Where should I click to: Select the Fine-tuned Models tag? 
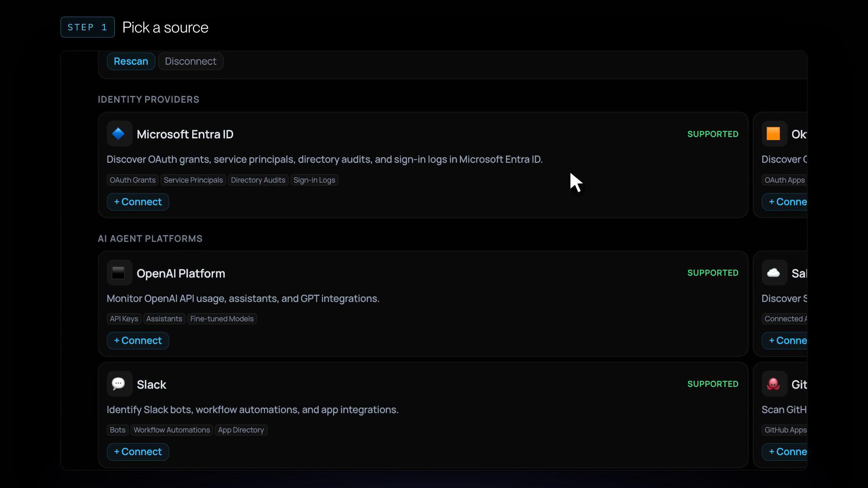click(x=222, y=319)
